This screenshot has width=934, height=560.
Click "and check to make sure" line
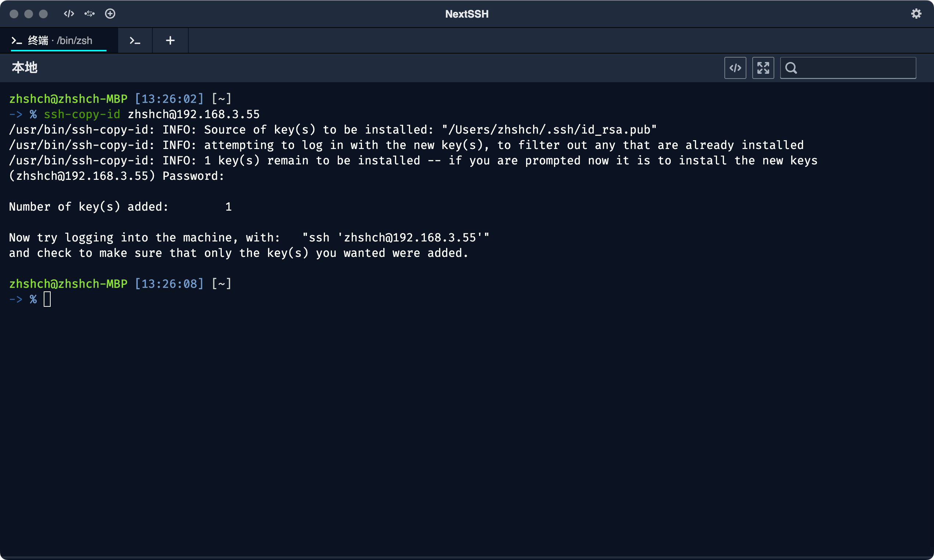(239, 253)
